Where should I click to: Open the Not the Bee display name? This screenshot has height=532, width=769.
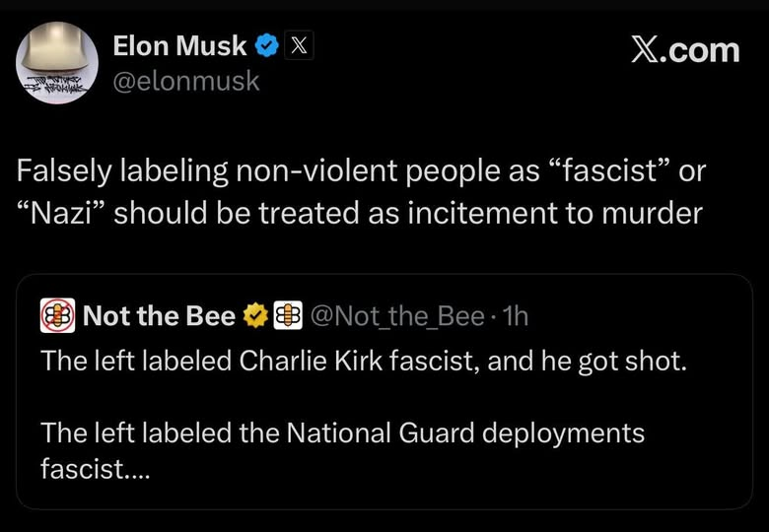click(158, 315)
